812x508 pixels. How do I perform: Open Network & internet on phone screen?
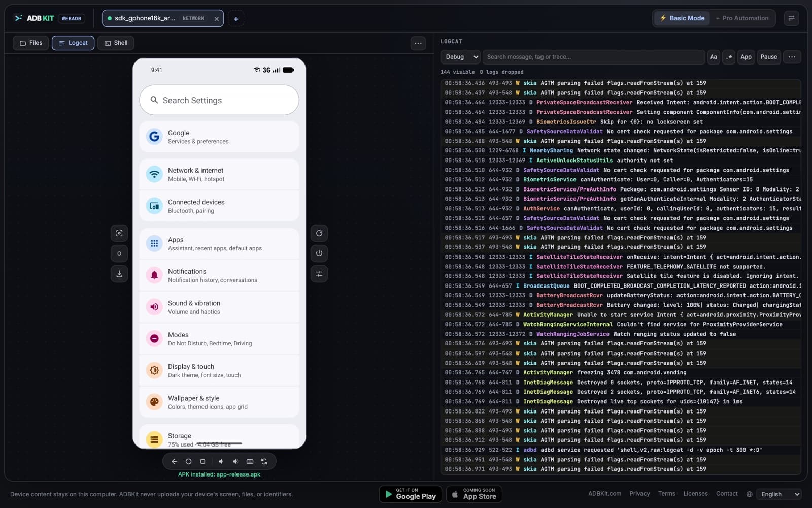coord(219,174)
